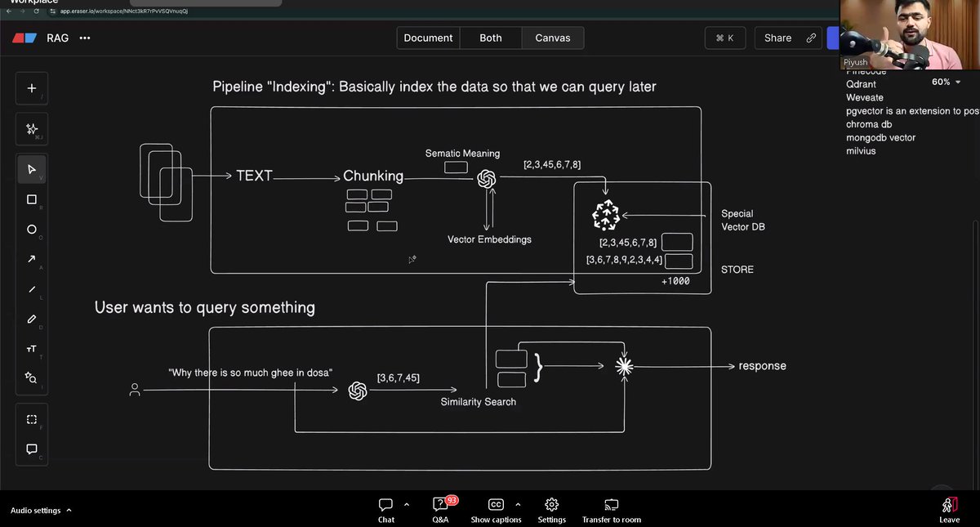Copy share link with chain icon
Image resolution: width=980 pixels, height=527 pixels.
[x=811, y=38]
